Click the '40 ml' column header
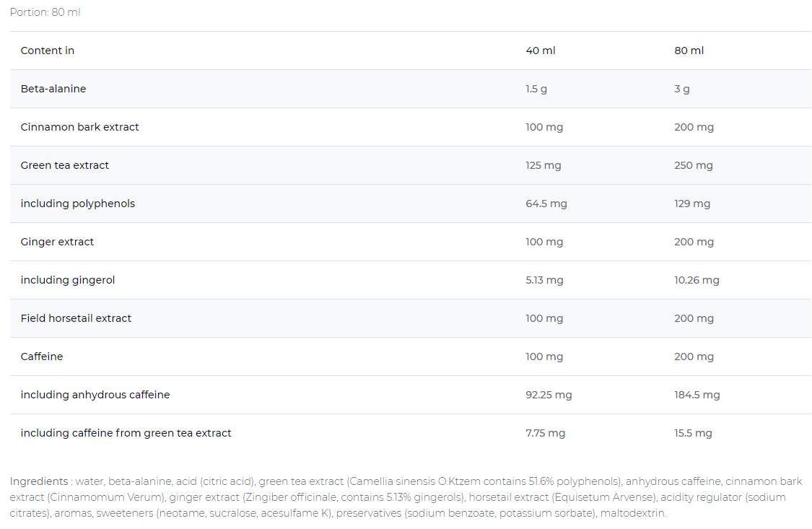 [540, 51]
